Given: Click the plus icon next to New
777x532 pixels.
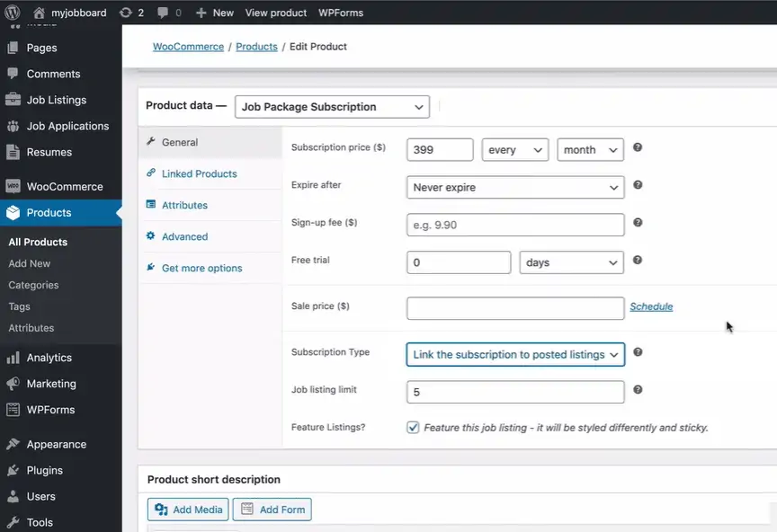Looking at the screenshot, I should [201, 13].
